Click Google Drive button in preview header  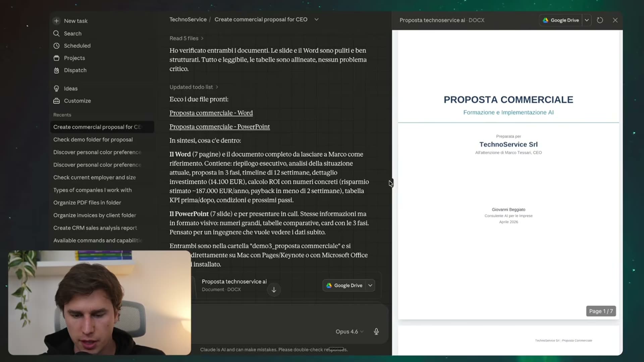point(561,20)
